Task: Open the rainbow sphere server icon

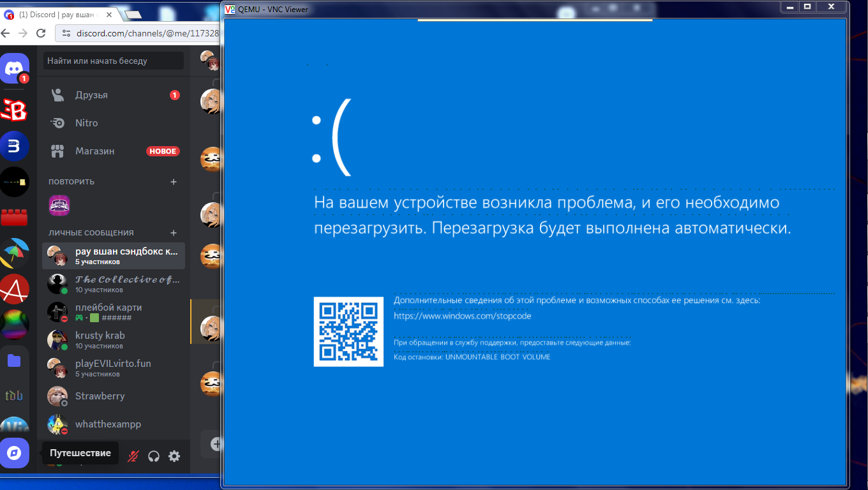Action: 14,325
